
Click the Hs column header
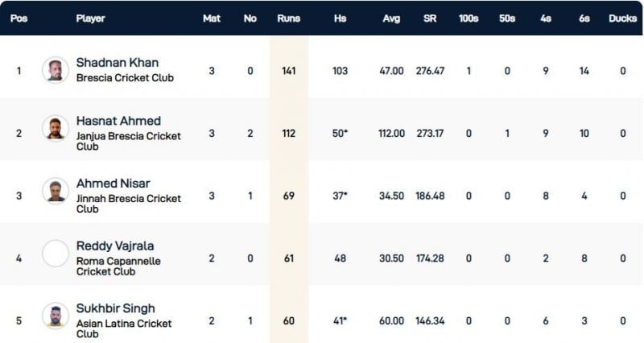pyautogui.click(x=340, y=18)
